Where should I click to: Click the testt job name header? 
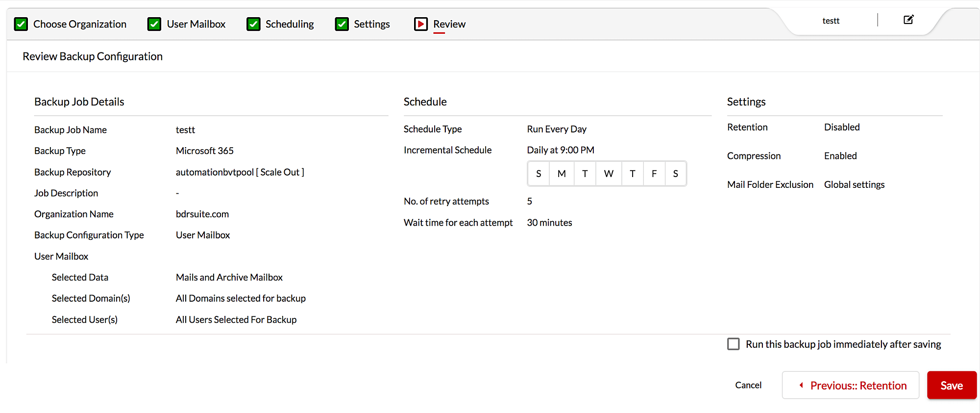coord(831,21)
